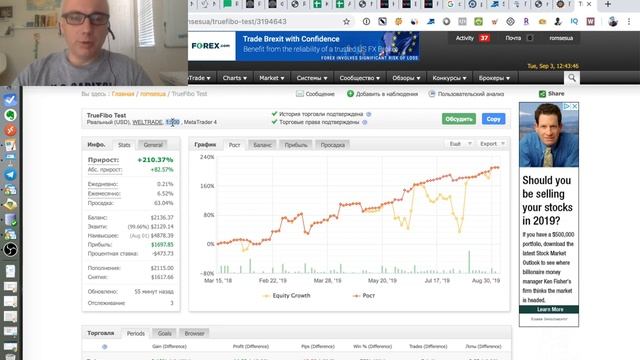
Task: Click Learn More on the ad
Action: tap(549, 309)
